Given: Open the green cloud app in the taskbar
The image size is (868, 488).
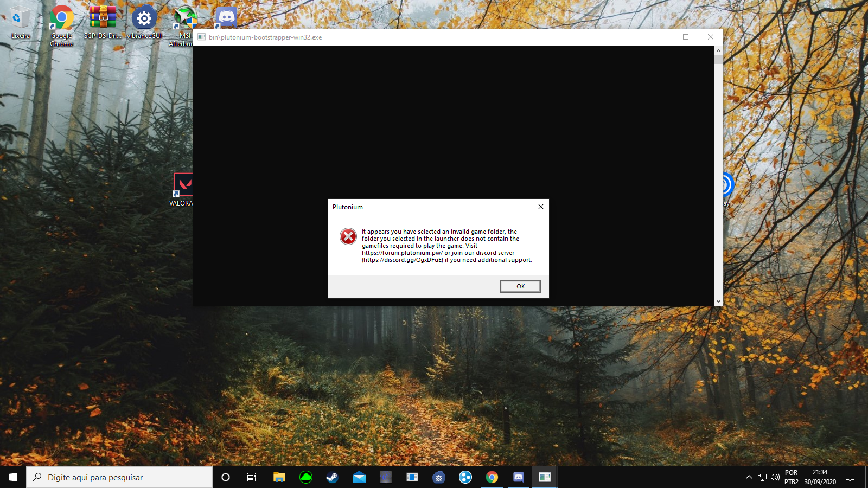Looking at the screenshot, I should [x=306, y=477].
